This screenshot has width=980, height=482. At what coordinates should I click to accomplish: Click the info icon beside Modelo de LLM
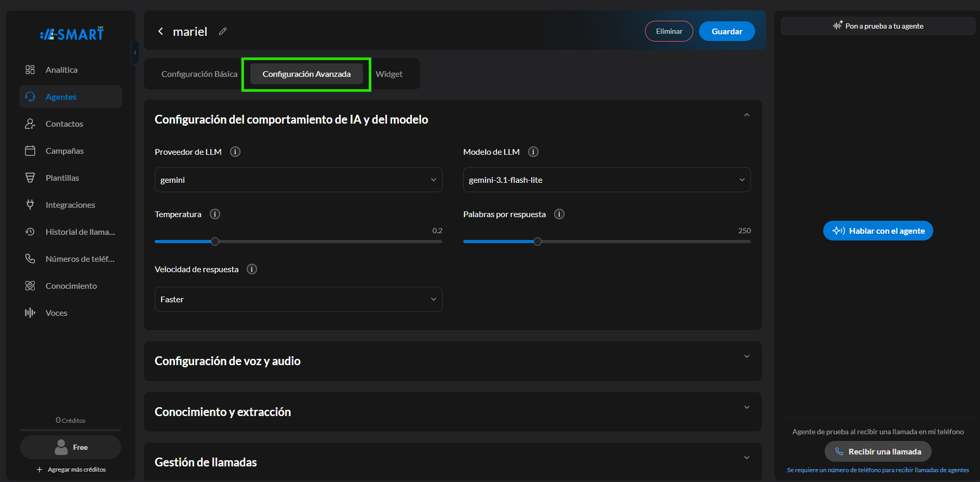coord(533,152)
